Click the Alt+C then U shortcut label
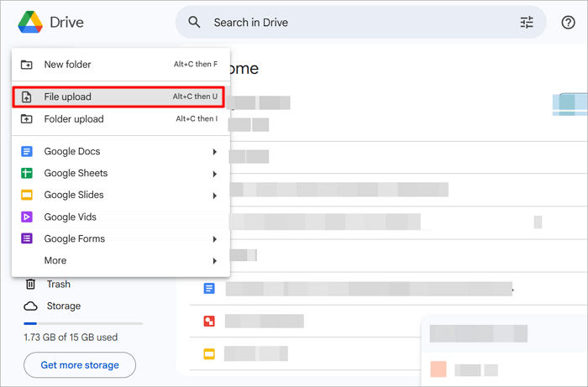 point(195,97)
